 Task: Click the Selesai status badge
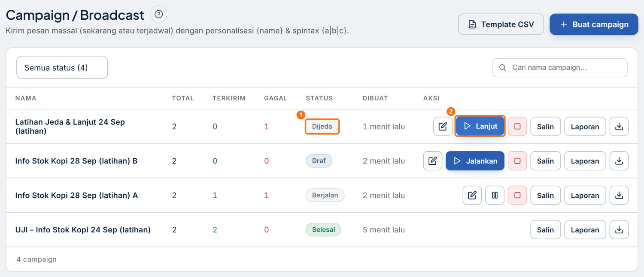click(x=323, y=229)
